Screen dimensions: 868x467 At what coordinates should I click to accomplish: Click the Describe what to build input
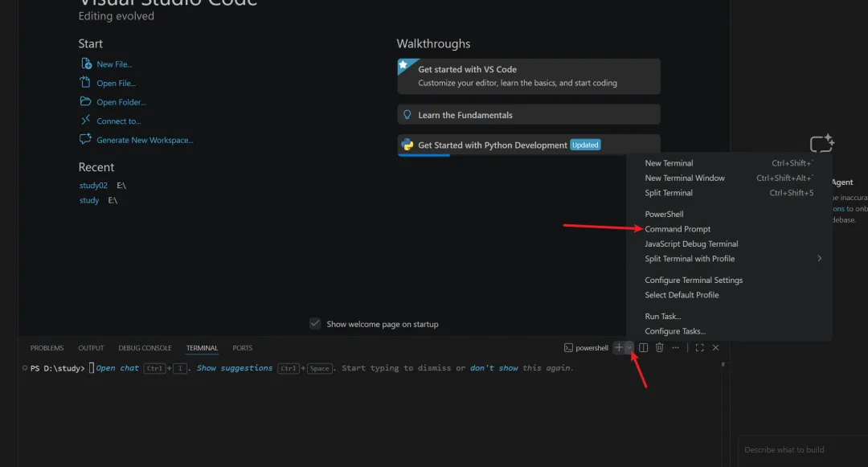803,450
